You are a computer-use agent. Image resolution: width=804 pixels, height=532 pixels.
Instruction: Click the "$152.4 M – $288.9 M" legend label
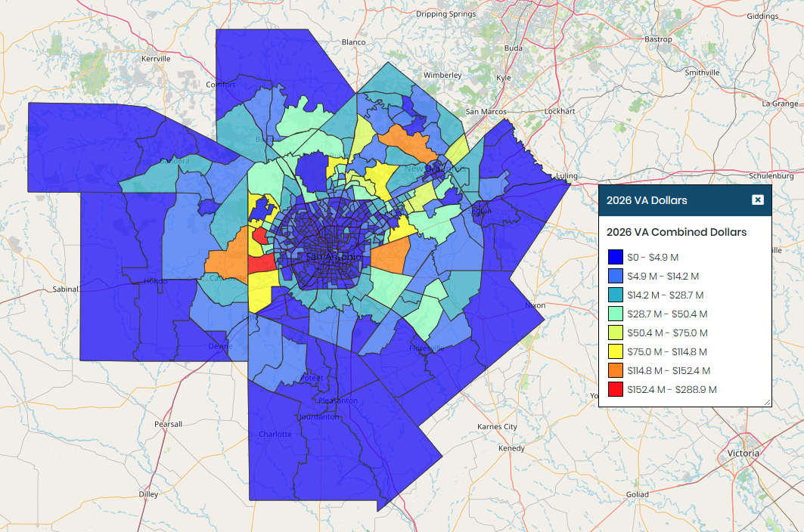[x=672, y=389]
